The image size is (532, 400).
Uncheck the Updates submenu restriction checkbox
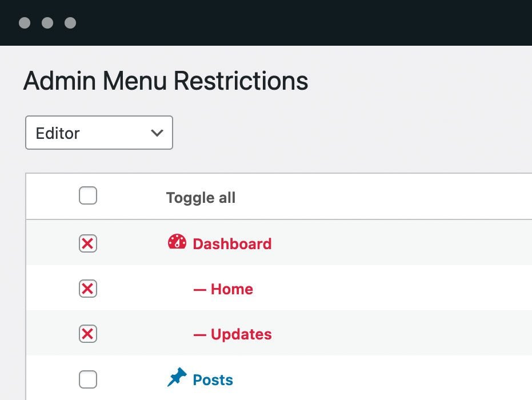(x=88, y=334)
